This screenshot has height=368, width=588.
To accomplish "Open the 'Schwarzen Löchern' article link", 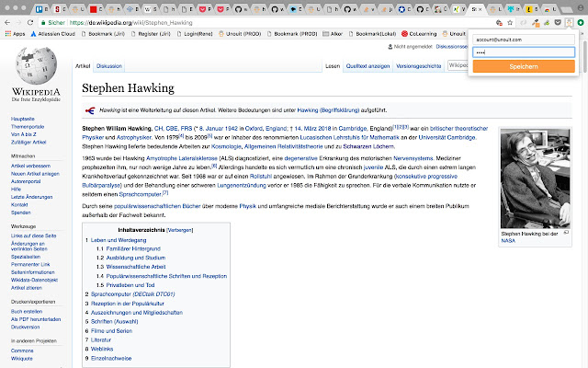I will (x=368, y=146).
